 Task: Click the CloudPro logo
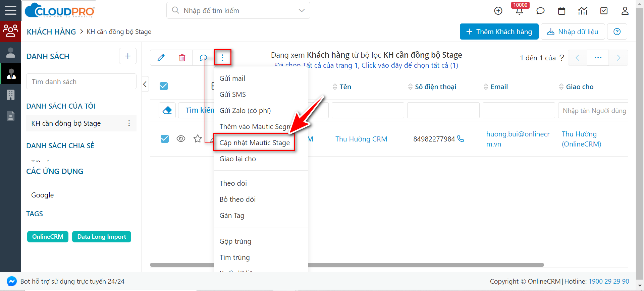(60, 10)
